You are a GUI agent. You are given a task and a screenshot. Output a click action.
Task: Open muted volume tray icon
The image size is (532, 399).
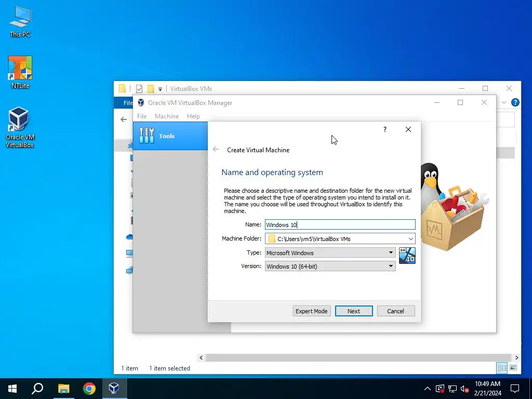coord(465,389)
